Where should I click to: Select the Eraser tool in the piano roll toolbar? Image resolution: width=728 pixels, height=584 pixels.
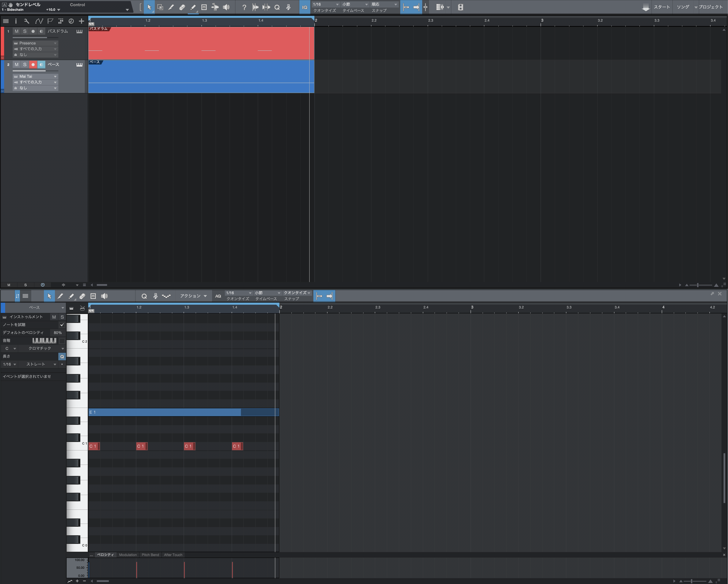tap(82, 296)
